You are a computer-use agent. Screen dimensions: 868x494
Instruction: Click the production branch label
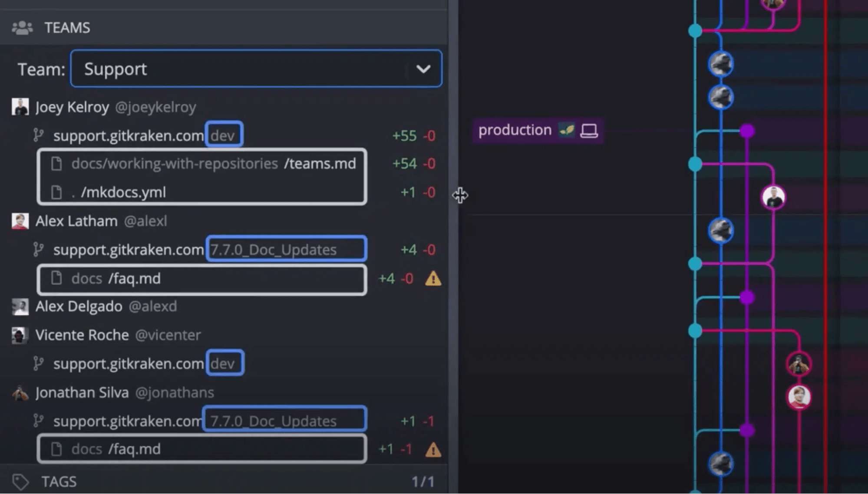[x=515, y=130]
